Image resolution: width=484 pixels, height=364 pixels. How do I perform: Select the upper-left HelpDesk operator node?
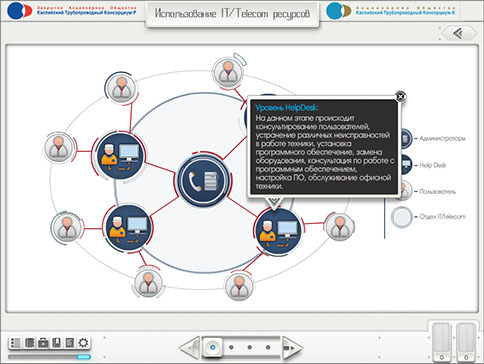pos(120,156)
